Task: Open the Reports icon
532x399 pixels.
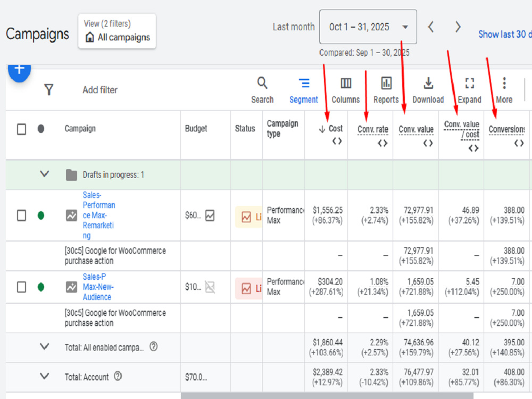Action: 386,83
